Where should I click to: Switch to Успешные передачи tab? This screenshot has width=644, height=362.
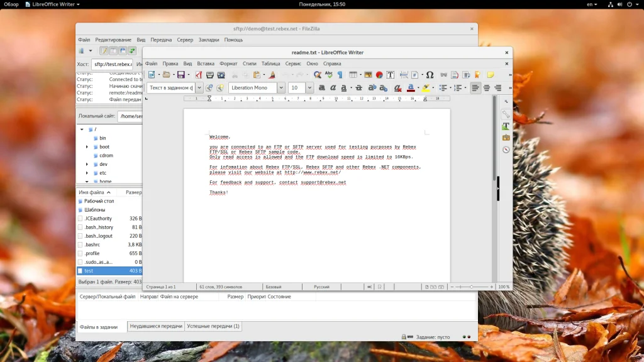click(213, 326)
